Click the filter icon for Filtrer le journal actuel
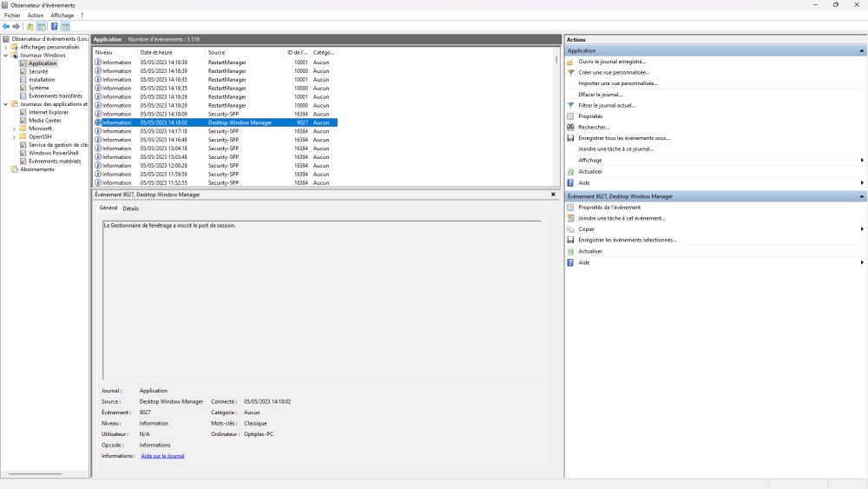This screenshot has height=489, width=868. click(x=570, y=105)
